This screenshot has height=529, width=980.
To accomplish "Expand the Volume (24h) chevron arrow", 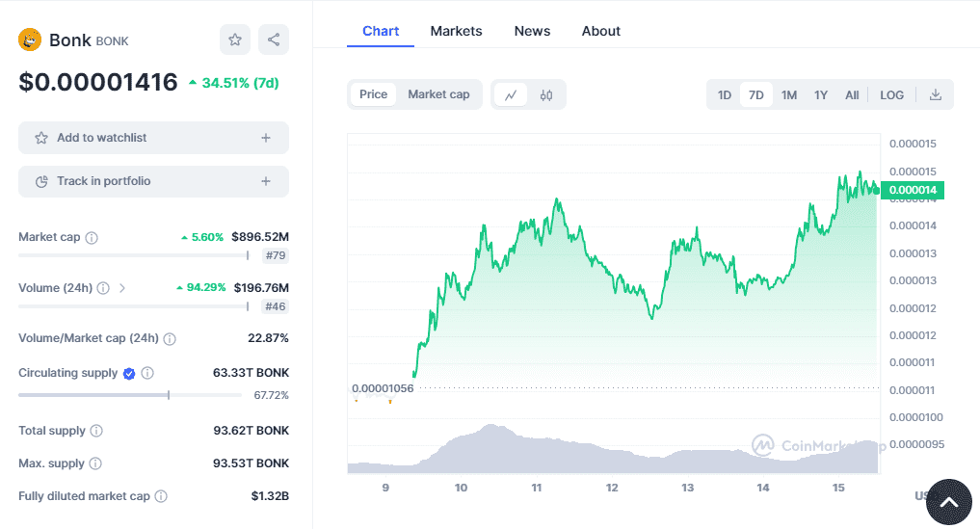I will point(122,288).
